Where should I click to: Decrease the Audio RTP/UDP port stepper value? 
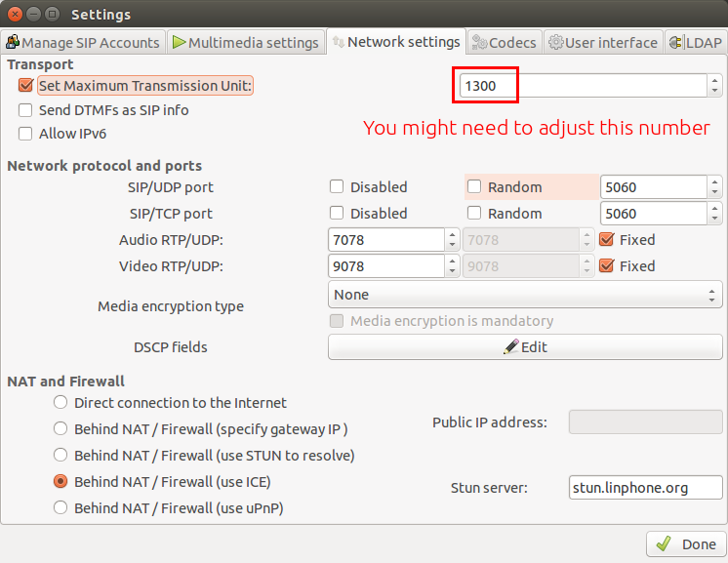coord(452,245)
